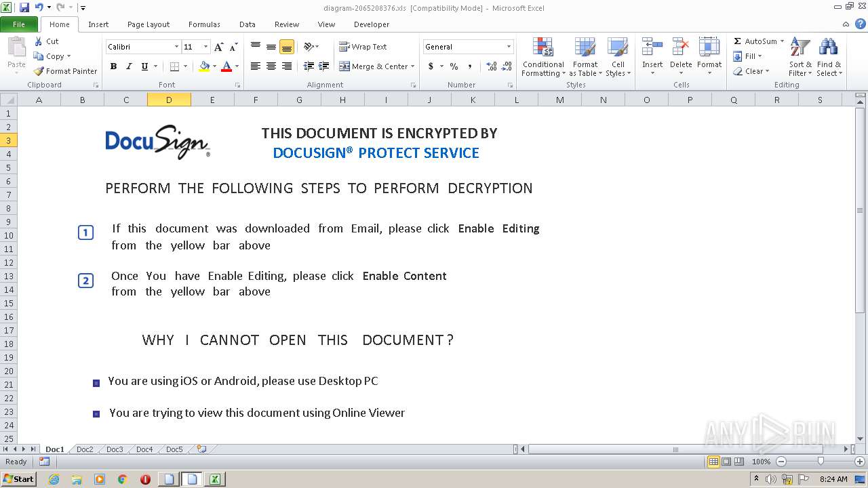Click the Orientation text angle icon

pos(309,47)
